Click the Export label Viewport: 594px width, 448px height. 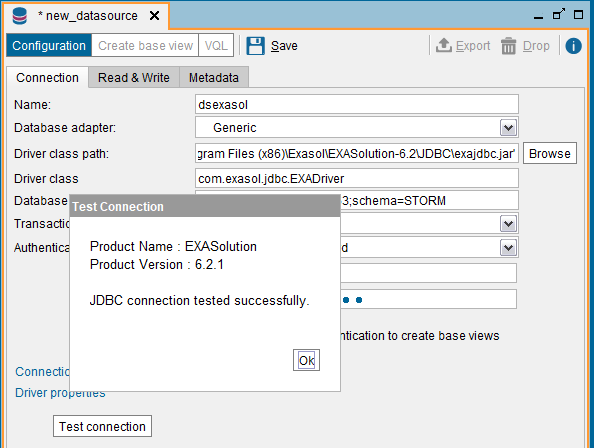tap(473, 46)
